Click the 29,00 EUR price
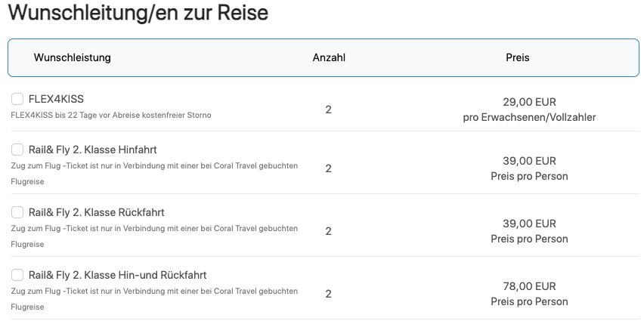644x321 pixels. click(529, 101)
